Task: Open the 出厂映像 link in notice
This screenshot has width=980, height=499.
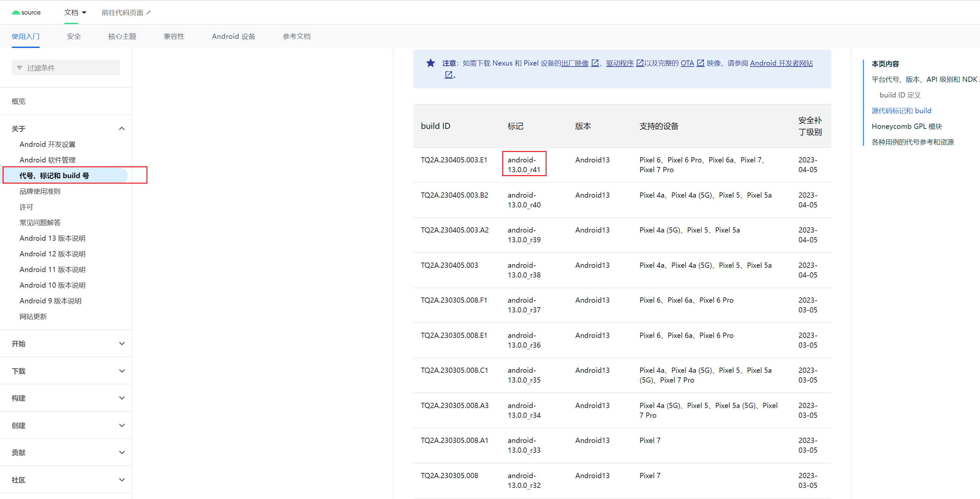Action: pyautogui.click(x=575, y=63)
